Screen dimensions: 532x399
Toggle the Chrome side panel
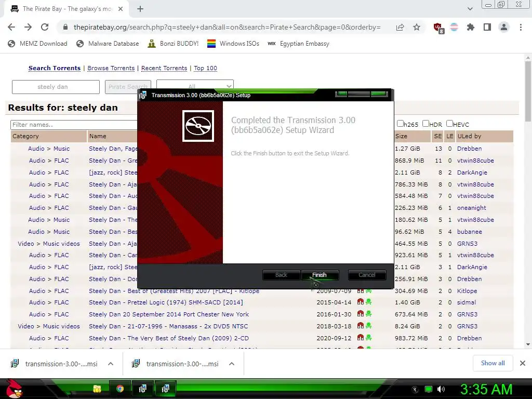tap(487, 27)
